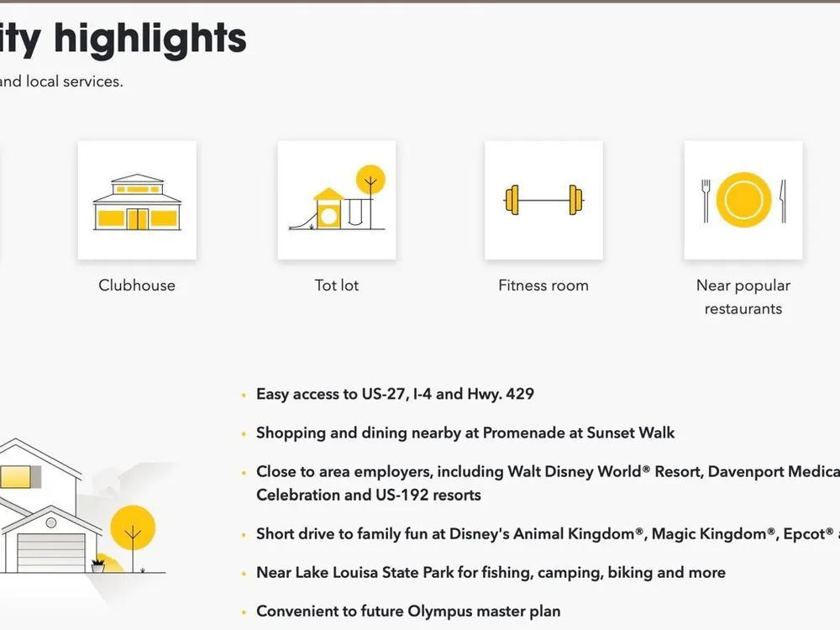Image resolution: width=840 pixels, height=630 pixels.
Task: Click the Fitness room caption
Action: 543,285
